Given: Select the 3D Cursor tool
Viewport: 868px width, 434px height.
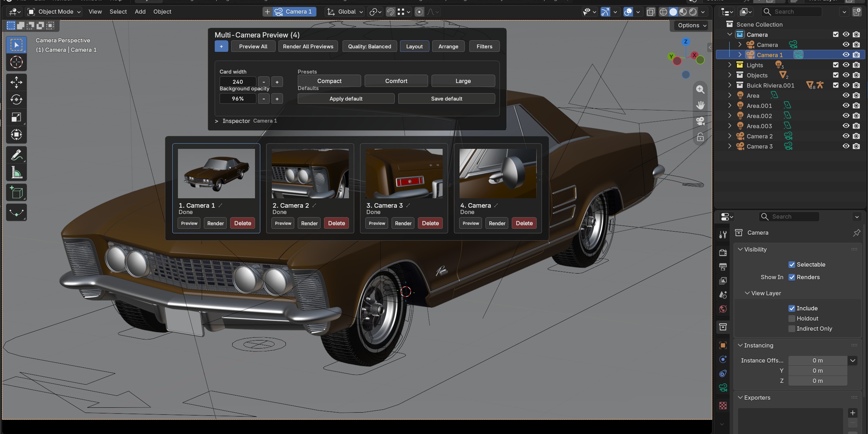Looking at the screenshot, I should [x=16, y=62].
